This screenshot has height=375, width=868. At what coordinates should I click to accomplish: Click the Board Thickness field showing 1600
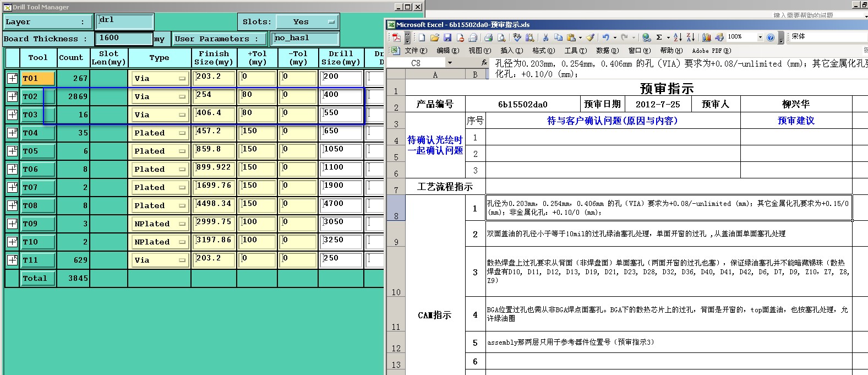(124, 39)
